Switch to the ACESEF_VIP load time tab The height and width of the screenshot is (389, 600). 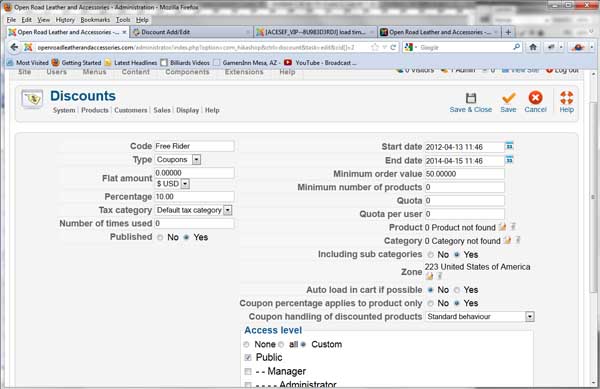(315, 32)
